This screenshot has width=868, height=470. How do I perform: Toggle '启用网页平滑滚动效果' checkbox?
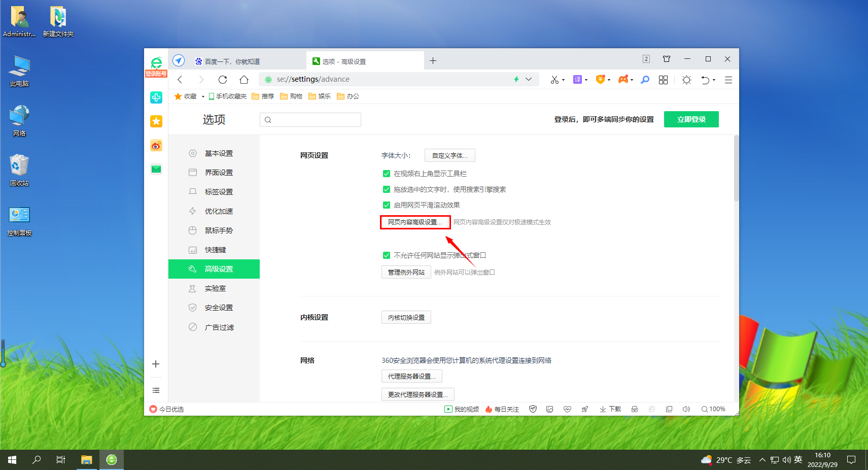(x=387, y=205)
